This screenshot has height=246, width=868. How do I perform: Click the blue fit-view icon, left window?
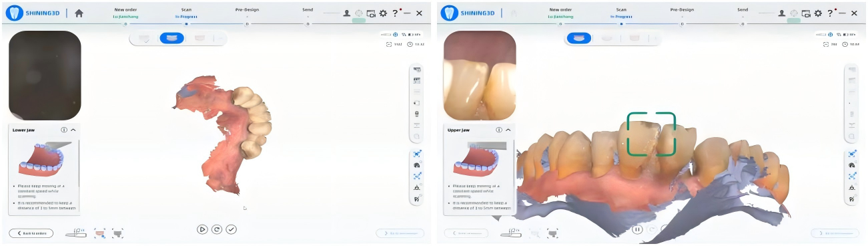(x=417, y=154)
